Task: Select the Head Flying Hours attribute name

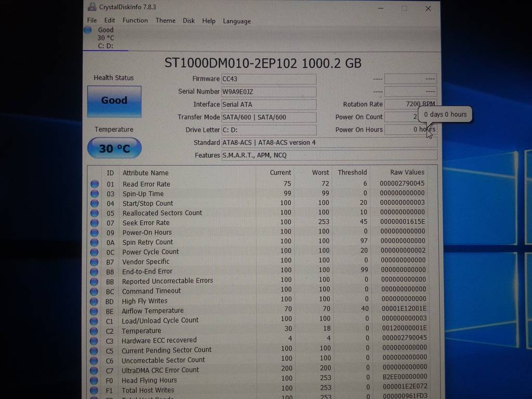Action: click(149, 380)
